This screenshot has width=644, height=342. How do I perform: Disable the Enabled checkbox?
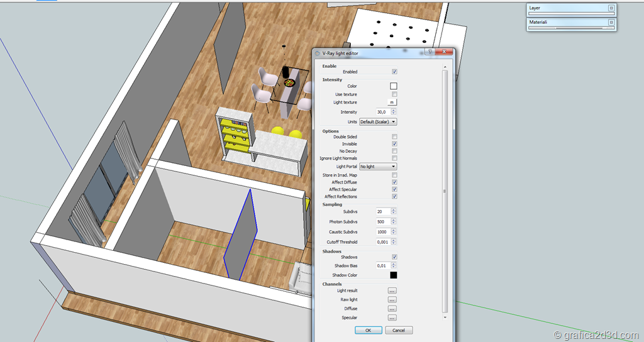click(394, 72)
